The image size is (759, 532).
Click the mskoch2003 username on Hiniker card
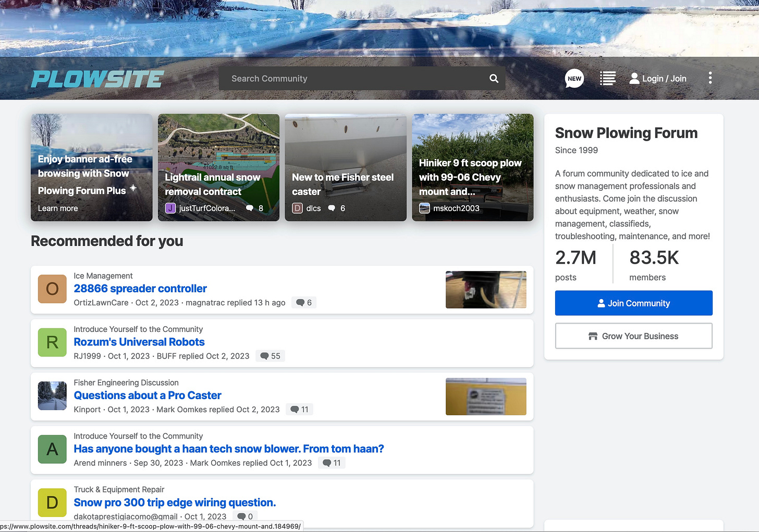(456, 208)
